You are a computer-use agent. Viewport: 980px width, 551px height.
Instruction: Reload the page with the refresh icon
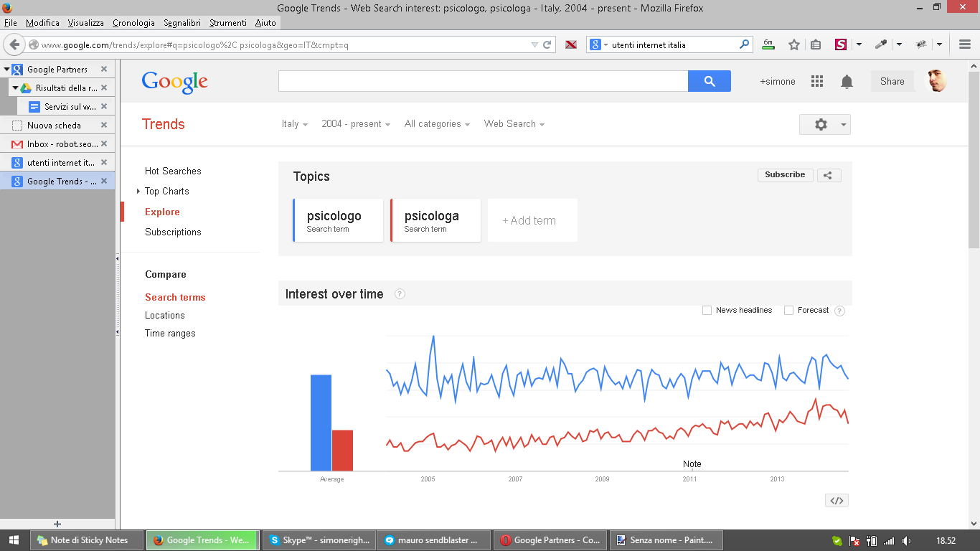(x=547, y=44)
